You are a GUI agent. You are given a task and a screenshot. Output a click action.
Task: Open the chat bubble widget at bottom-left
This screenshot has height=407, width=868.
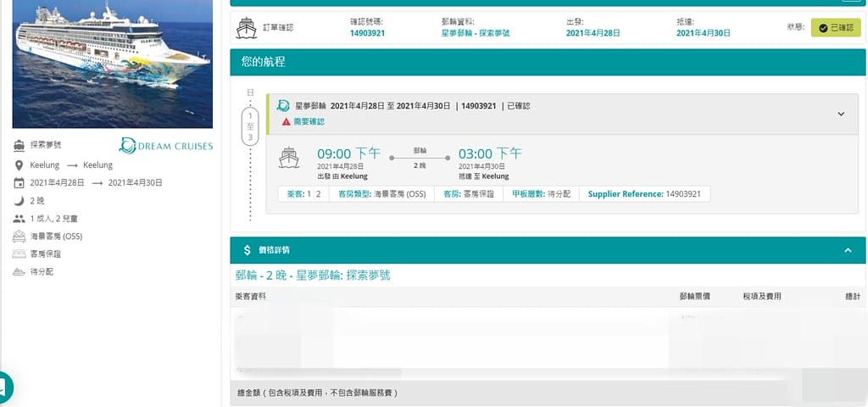[4, 387]
